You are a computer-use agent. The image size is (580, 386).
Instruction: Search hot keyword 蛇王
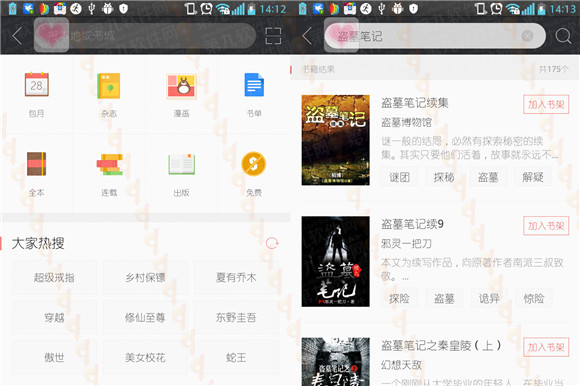pos(236,357)
